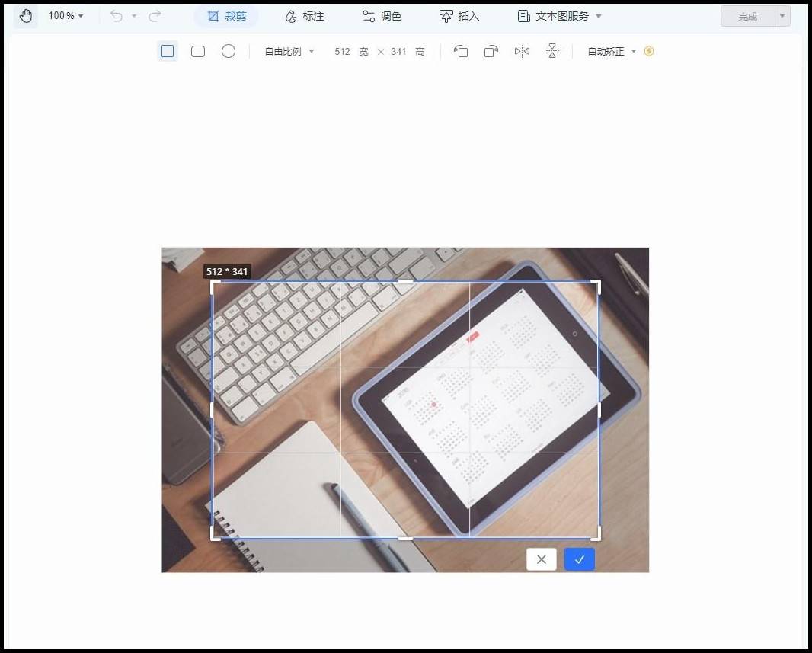This screenshot has width=812, height=653.
Task: Rotate image clockwise
Action: click(491, 51)
